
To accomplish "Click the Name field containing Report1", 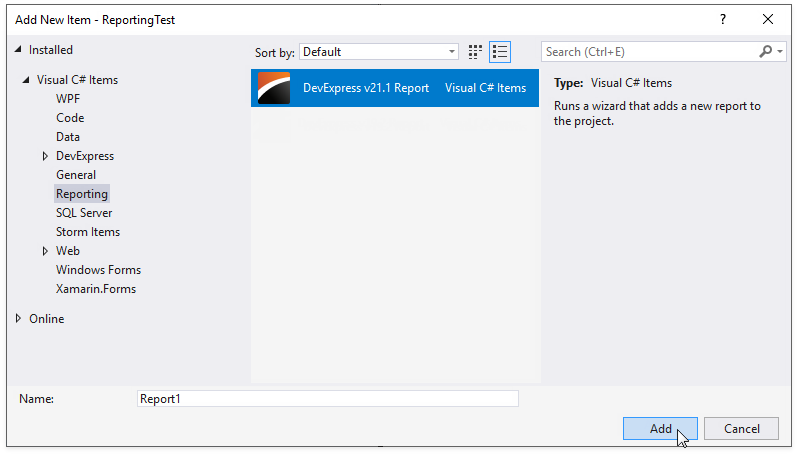I will pyautogui.click(x=328, y=399).
